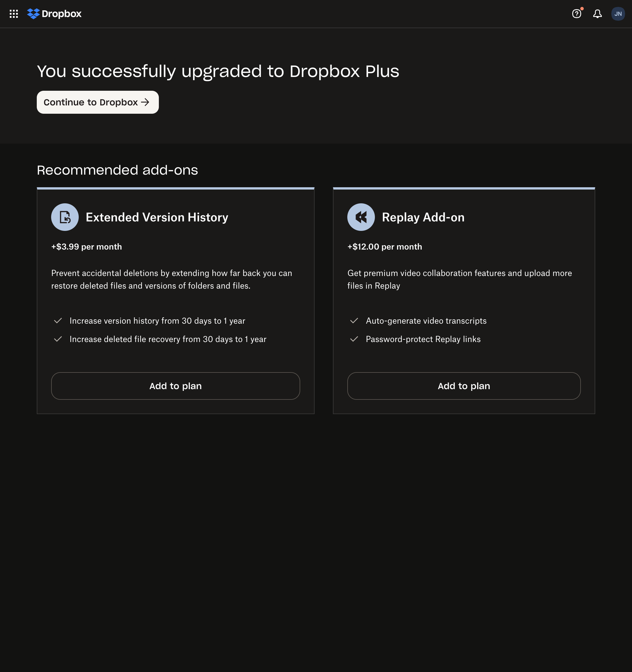Click the Extended Version History document icon
Viewport: 632px width, 672px height.
pyautogui.click(x=65, y=217)
